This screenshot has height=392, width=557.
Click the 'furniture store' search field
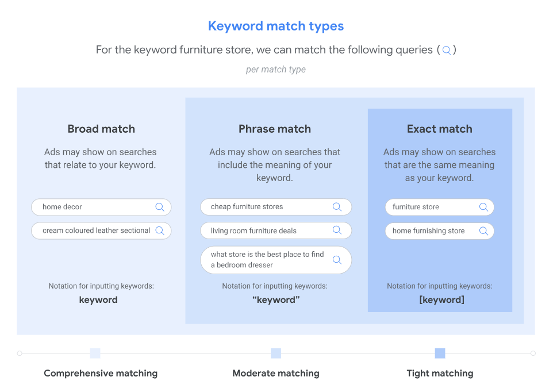tap(428, 207)
